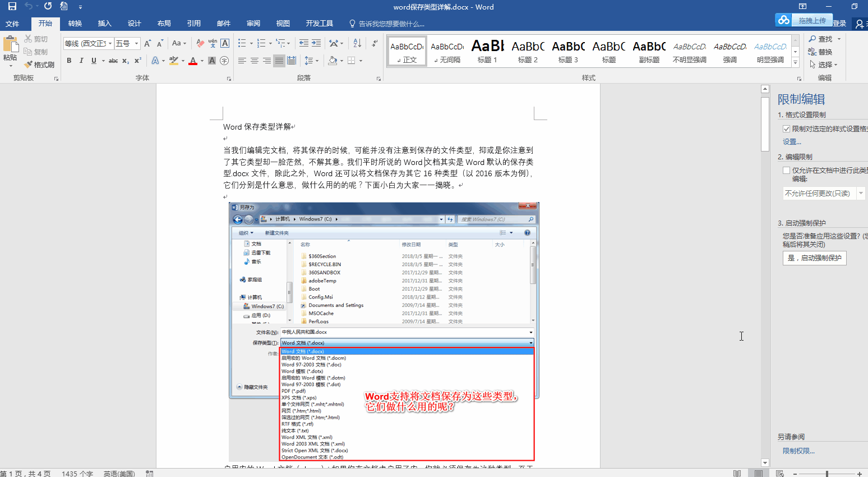
Task: Click the 拖拽上传 cloud upload button
Action: click(804, 20)
